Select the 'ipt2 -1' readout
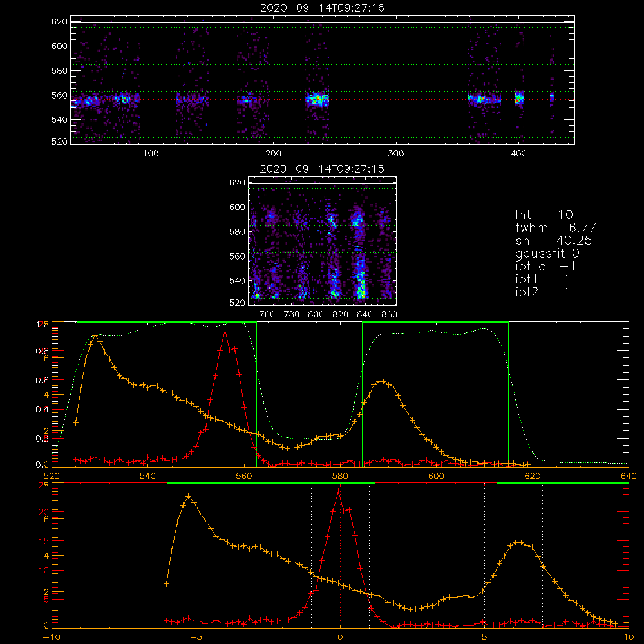The image size is (644, 644). [x=542, y=292]
